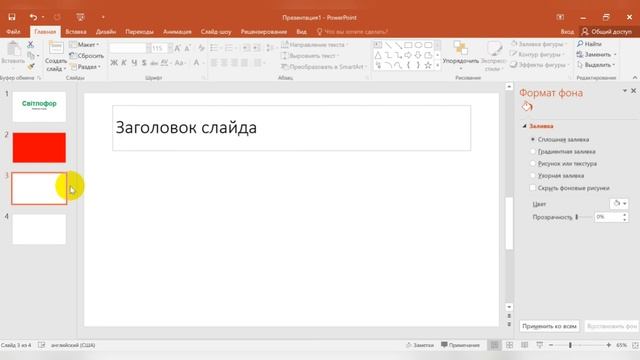Select Solid fill (Сплошная заливка) radio
Screen dimensions: 640x360
click(x=533, y=140)
